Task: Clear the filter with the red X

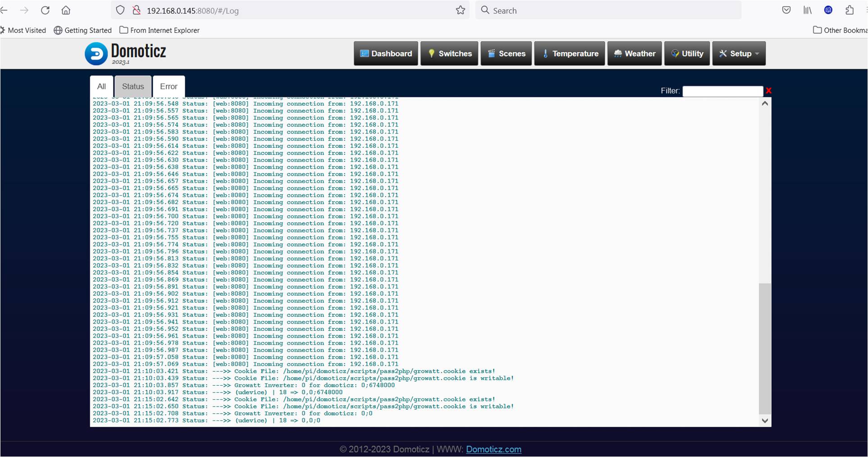Action: [768, 91]
